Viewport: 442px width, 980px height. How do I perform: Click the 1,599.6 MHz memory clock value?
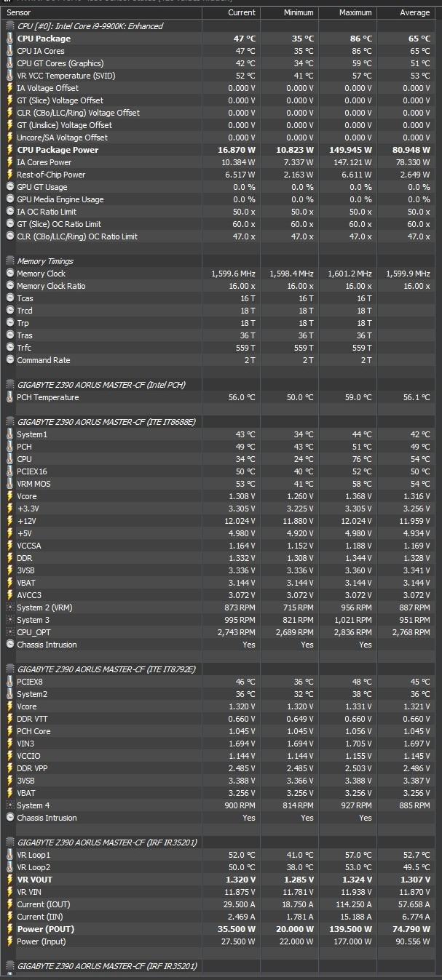tap(234, 274)
